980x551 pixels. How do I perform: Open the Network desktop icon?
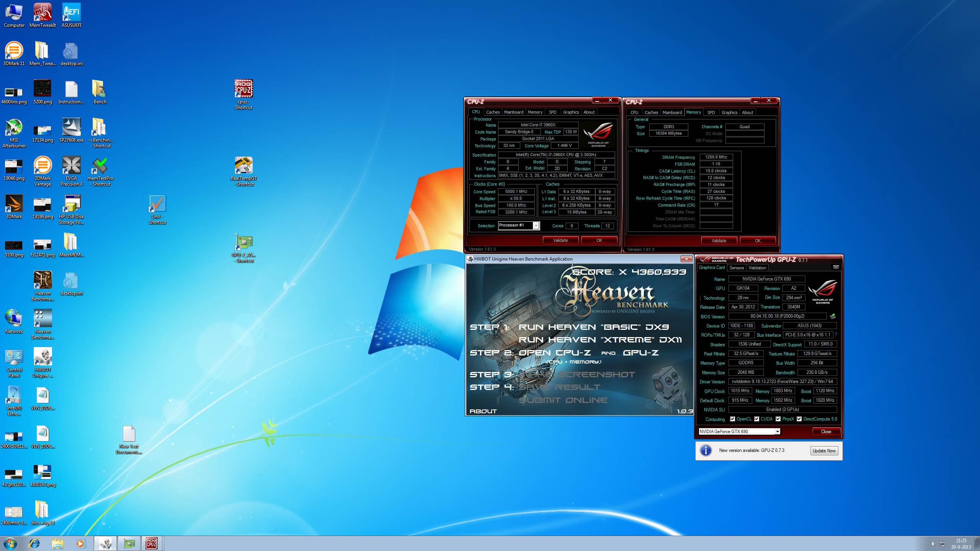tap(14, 321)
